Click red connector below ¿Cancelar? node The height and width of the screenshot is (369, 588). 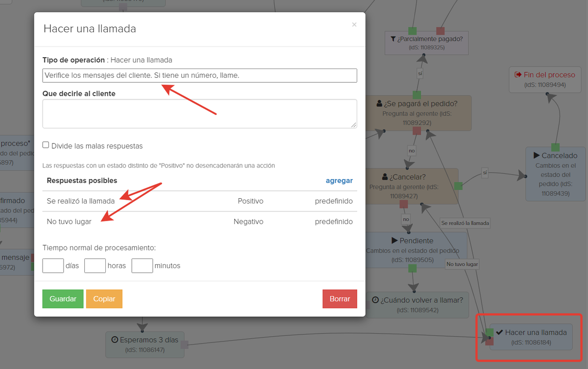click(404, 204)
